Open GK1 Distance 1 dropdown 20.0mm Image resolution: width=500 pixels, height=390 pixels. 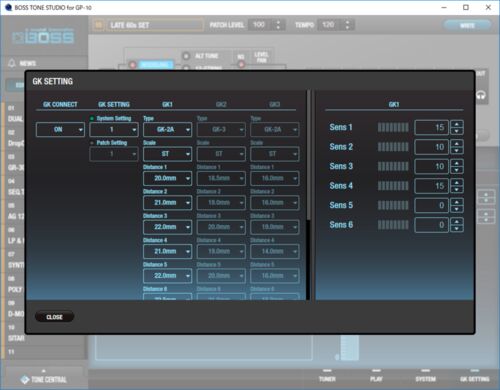coord(167,178)
